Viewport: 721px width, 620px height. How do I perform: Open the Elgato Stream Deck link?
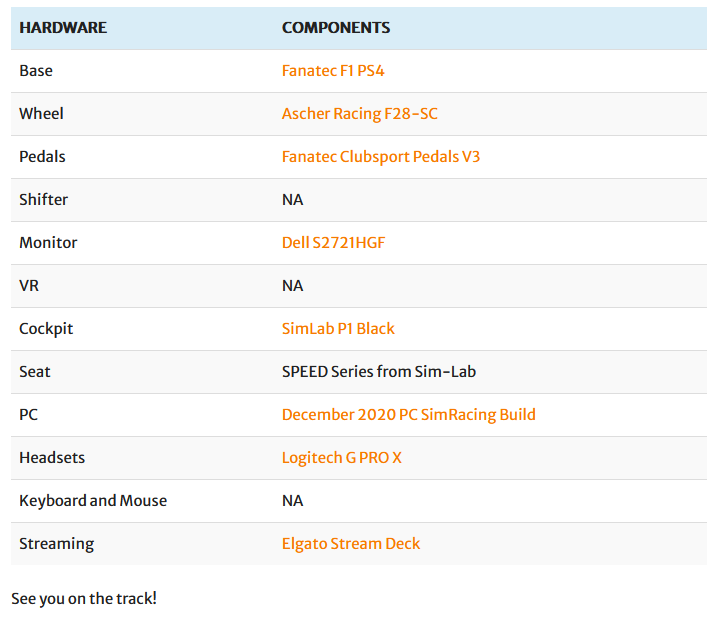[350, 544]
